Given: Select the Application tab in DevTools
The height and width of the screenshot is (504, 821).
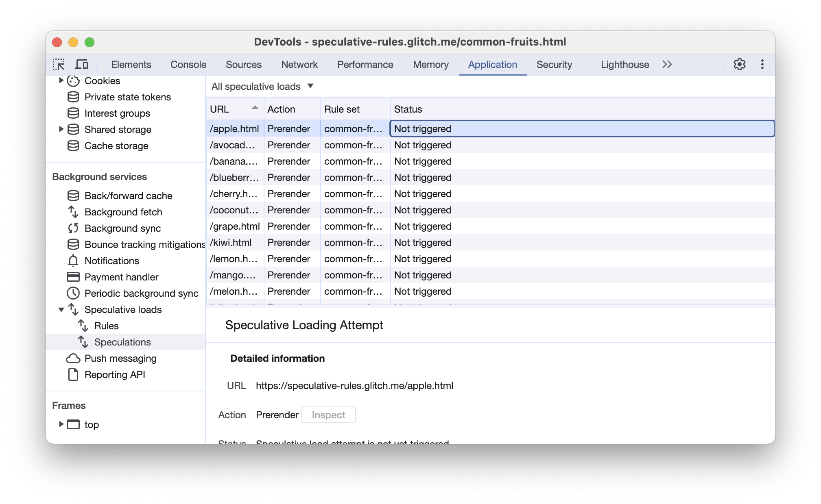Looking at the screenshot, I should click(493, 65).
